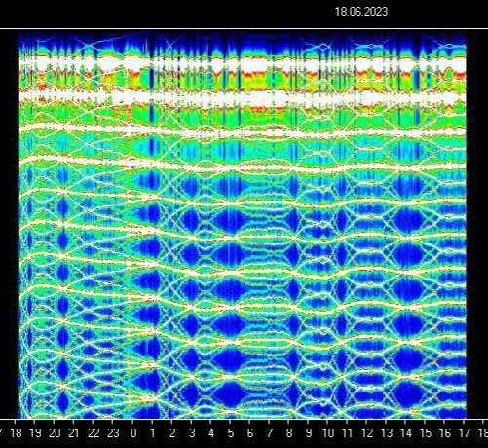The width and height of the screenshot is (488, 448).
Task: Click the hour 16 axis label
Action: pos(445,433)
